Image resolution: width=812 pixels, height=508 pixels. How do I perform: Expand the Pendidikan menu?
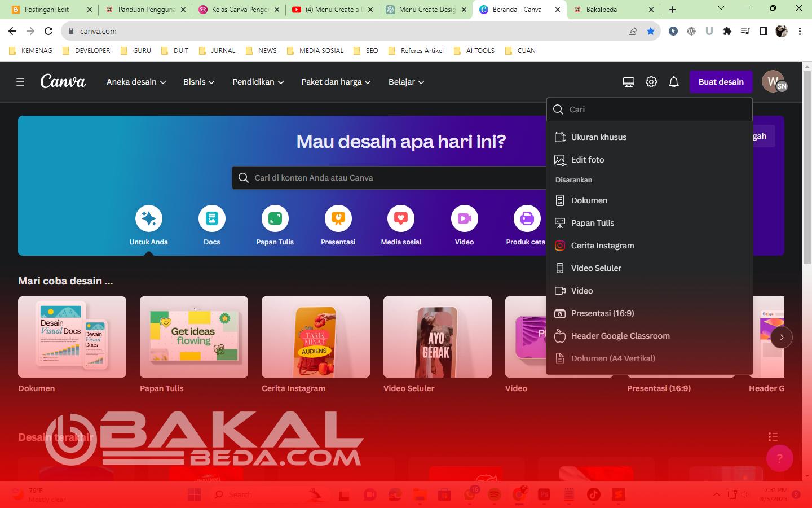pos(258,82)
